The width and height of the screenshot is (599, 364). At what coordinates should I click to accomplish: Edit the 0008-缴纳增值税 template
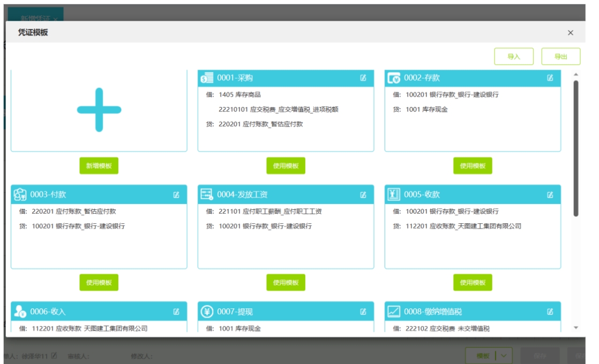[x=550, y=312]
